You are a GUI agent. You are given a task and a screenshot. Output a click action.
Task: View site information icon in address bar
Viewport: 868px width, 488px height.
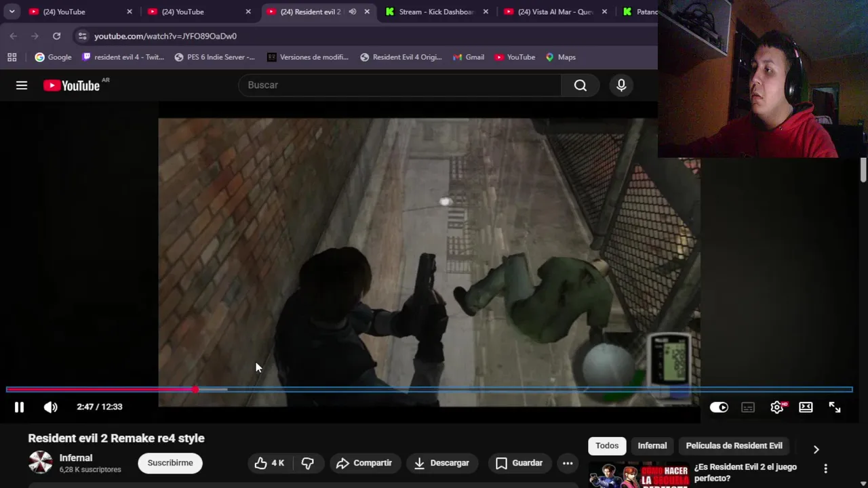point(82,36)
